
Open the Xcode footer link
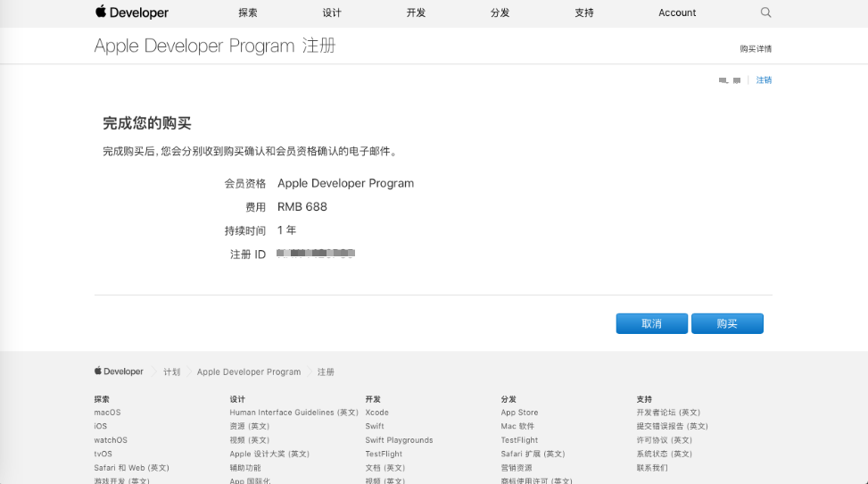377,413
